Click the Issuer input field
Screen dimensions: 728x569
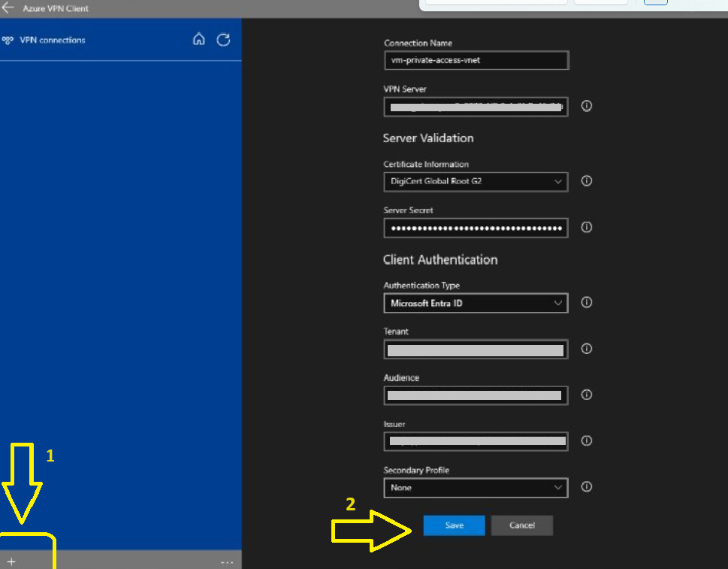(x=476, y=441)
